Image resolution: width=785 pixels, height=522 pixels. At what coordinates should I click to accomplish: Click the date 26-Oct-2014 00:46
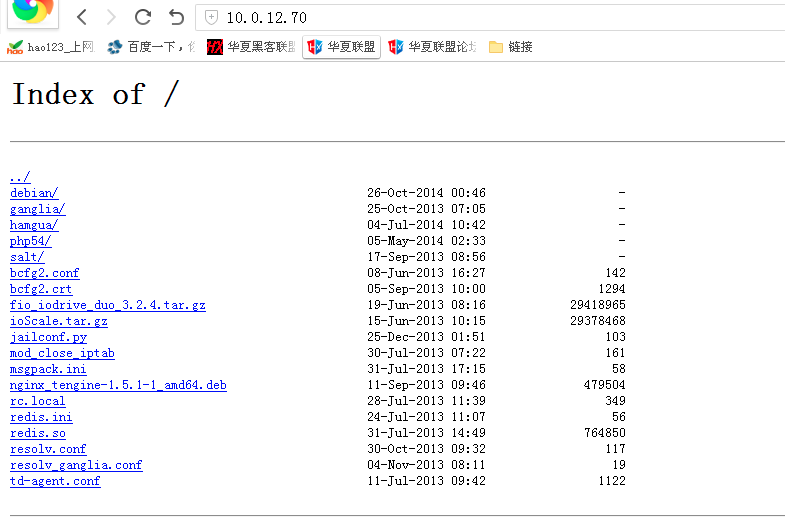pos(426,193)
